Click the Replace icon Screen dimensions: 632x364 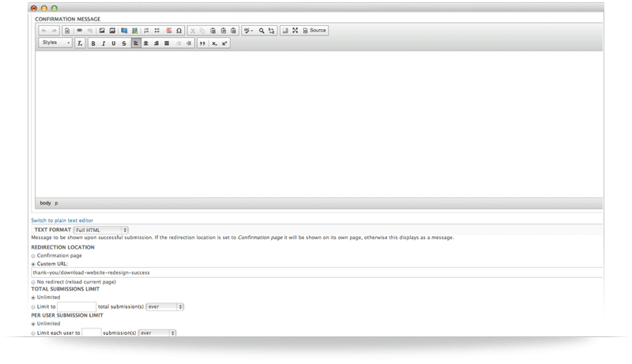[272, 31]
